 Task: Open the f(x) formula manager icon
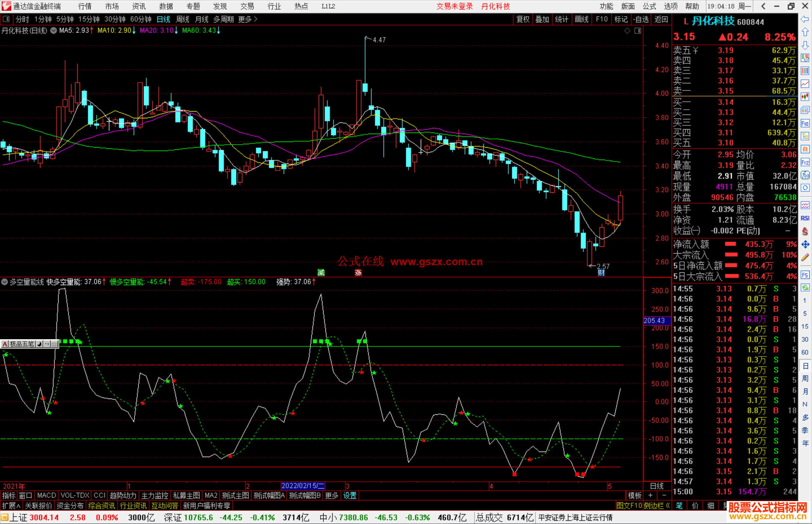805,175
